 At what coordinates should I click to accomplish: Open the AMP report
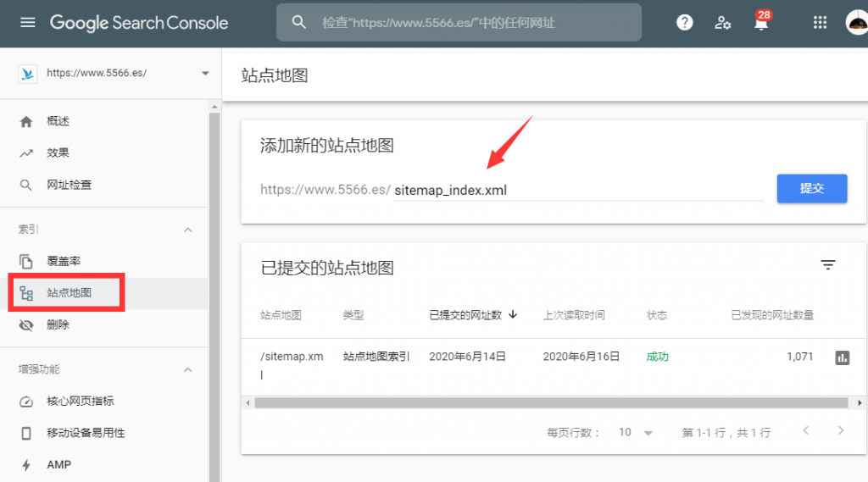coord(59,465)
